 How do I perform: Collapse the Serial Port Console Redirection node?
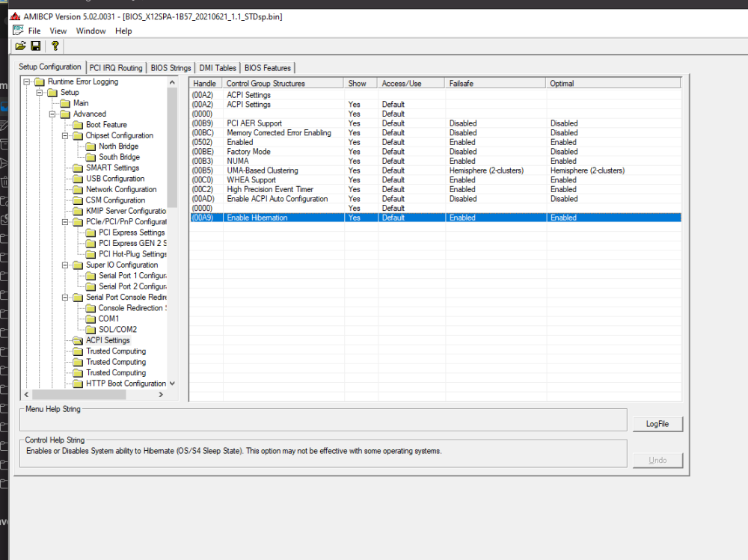coord(65,297)
